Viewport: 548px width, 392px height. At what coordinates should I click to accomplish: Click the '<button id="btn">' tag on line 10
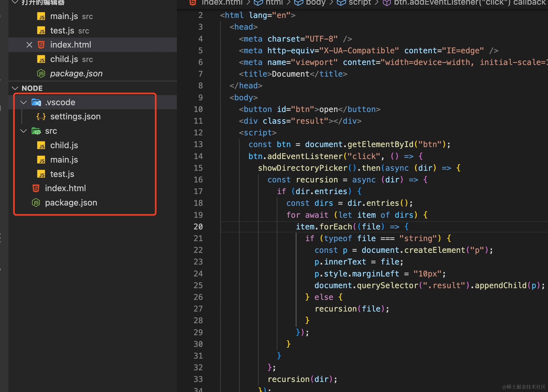279,109
